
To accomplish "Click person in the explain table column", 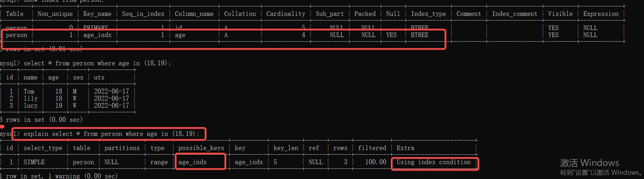I will [x=83, y=162].
